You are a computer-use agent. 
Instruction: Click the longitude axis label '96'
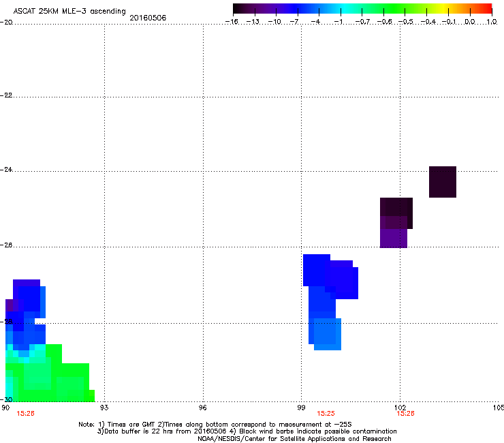[x=203, y=408]
